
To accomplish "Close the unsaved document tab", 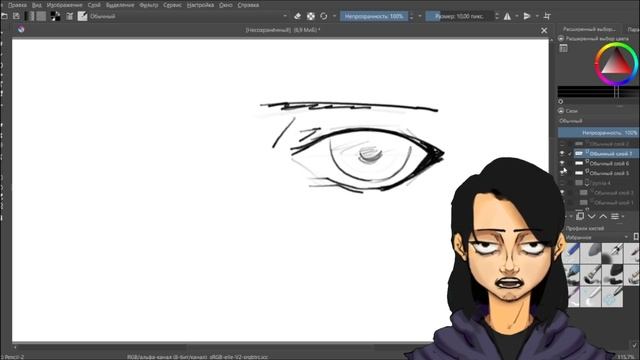I will [544, 31].
